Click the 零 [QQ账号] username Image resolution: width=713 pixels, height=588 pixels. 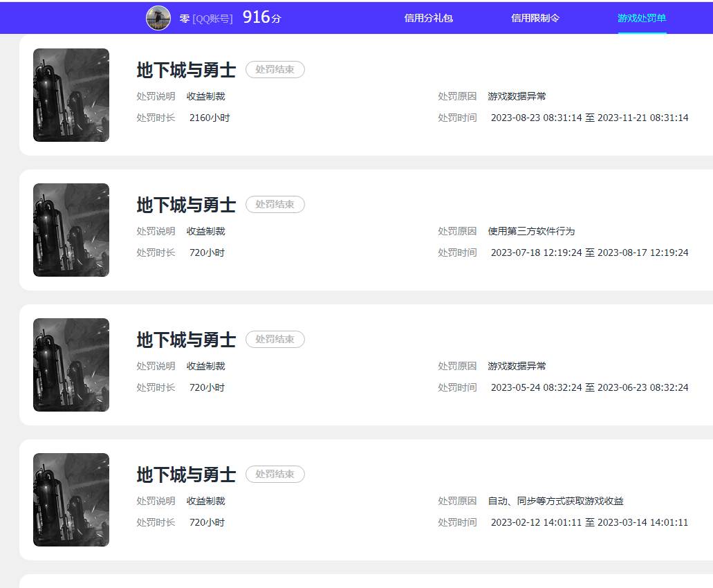point(206,19)
